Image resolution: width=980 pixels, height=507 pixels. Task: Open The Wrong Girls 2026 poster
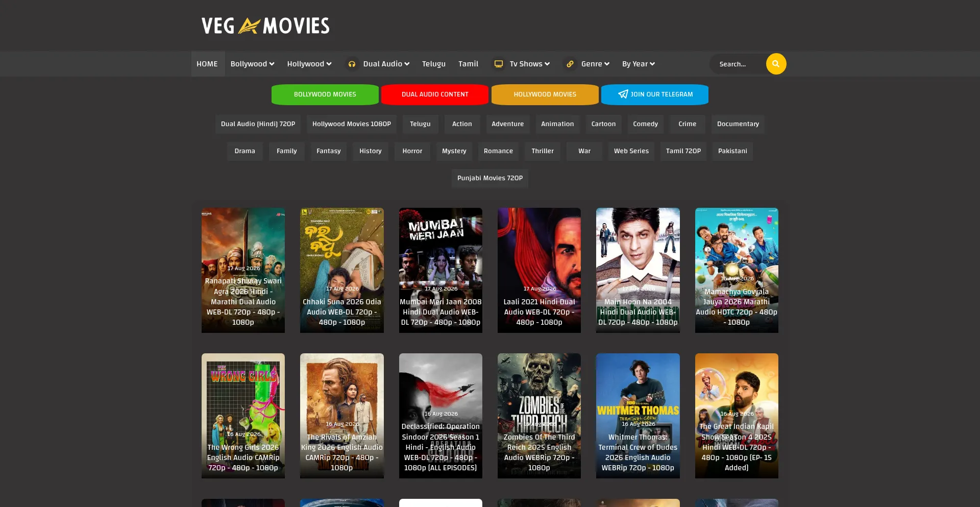pos(243,416)
